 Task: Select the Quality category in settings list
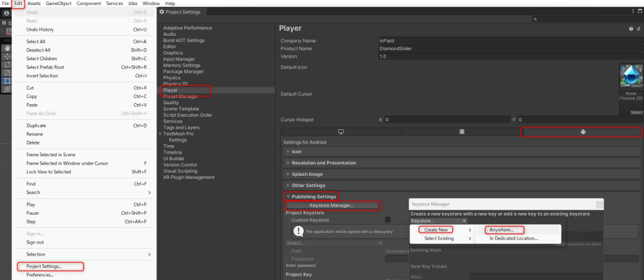coord(171,102)
